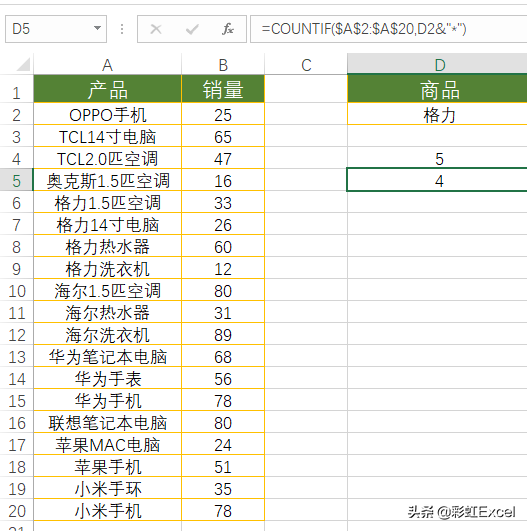Image resolution: width=527 pixels, height=531 pixels.
Task: Select cell containing 奥克斯1.5匹空调
Action: (107, 180)
